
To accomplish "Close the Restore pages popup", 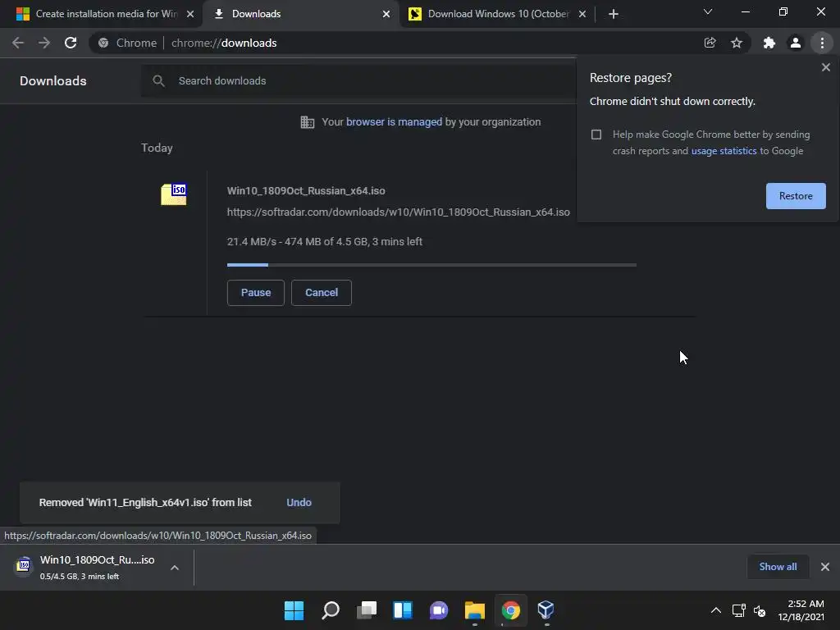I will 825,67.
